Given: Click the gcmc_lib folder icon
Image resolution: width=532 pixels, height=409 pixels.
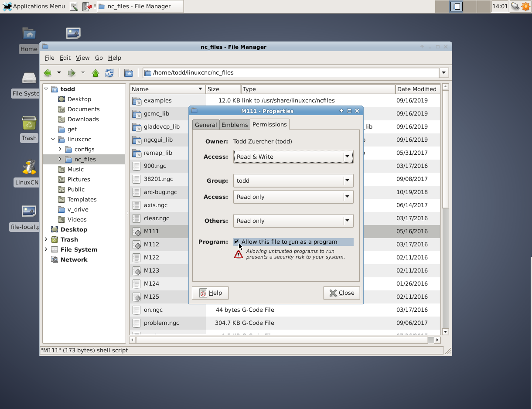Looking at the screenshot, I should 137,114.
